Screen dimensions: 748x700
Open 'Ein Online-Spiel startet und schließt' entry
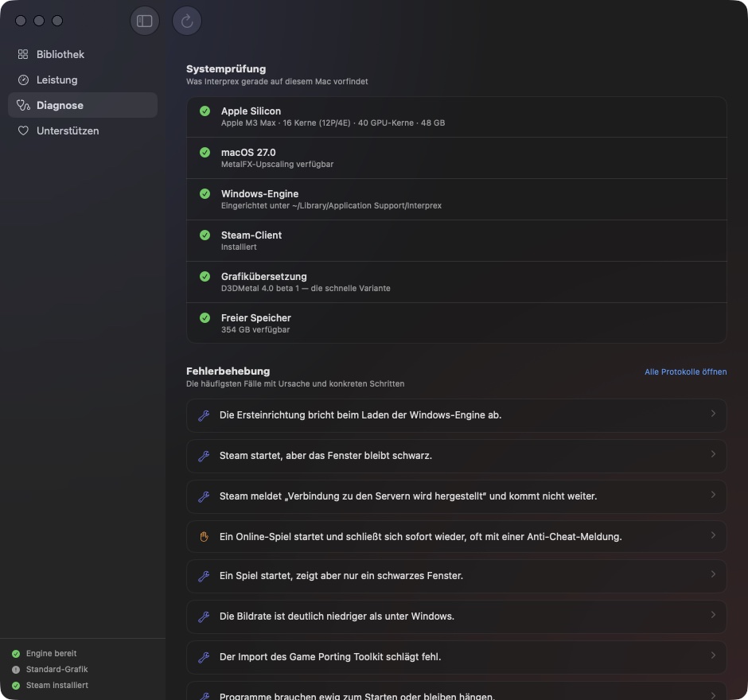tap(456, 537)
